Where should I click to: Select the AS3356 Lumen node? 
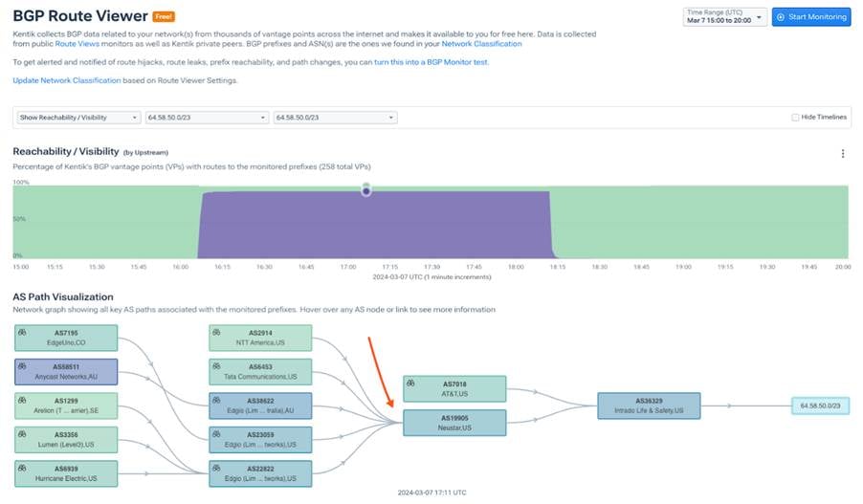click(x=66, y=440)
